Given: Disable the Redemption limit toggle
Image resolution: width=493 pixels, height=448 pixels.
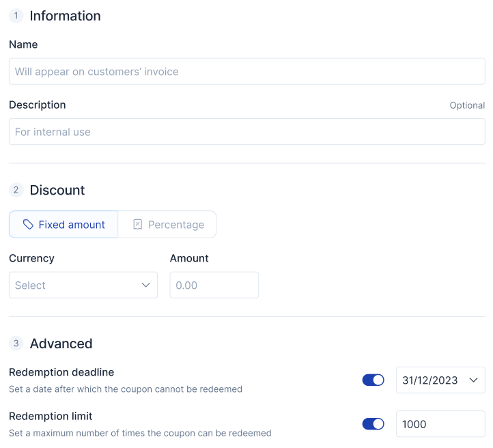Looking at the screenshot, I should pyautogui.click(x=374, y=424).
